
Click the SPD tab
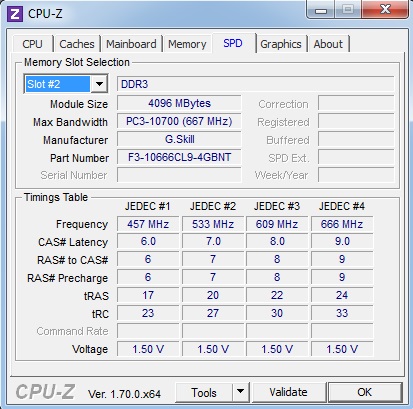point(233,43)
